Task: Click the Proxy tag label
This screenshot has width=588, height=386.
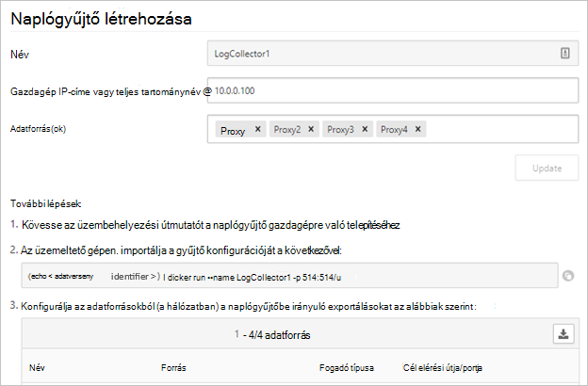Action: pyautogui.click(x=233, y=131)
